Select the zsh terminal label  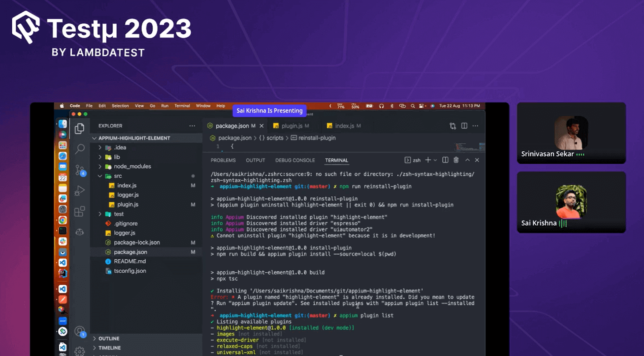413,160
